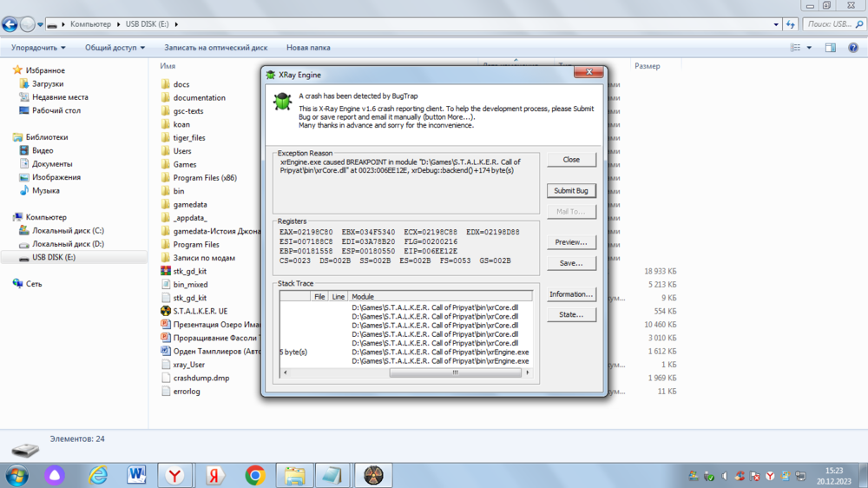Toggle preview pane icon
The image size is (868, 488).
(x=831, y=48)
